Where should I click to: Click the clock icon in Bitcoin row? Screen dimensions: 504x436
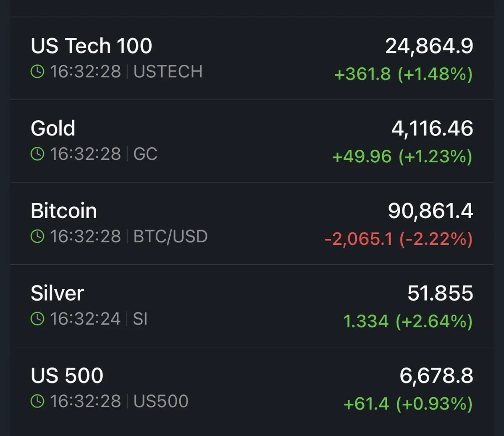[37, 237]
